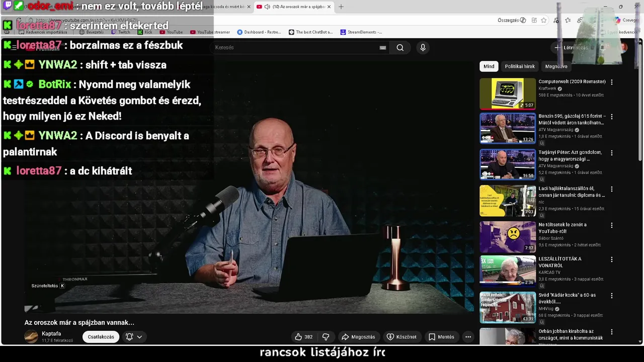Screen dimensions: 644x362
Task: Open browser split screen icon in address bar
Action: [534, 20]
